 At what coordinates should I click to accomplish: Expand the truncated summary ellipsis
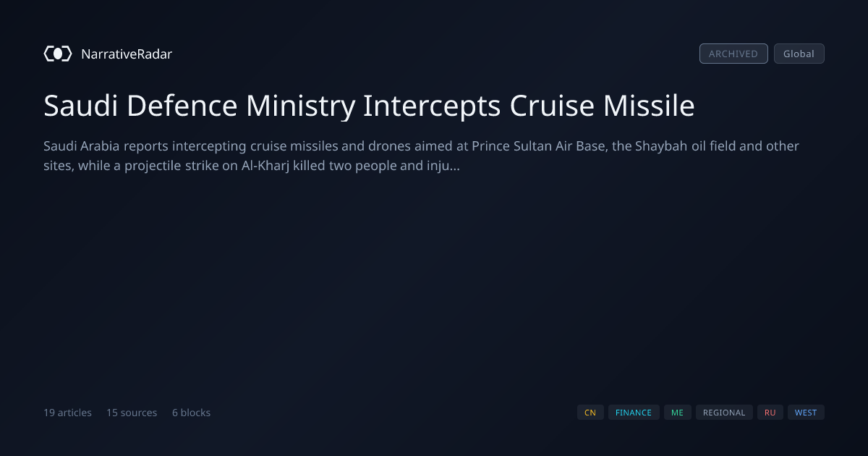(455, 166)
